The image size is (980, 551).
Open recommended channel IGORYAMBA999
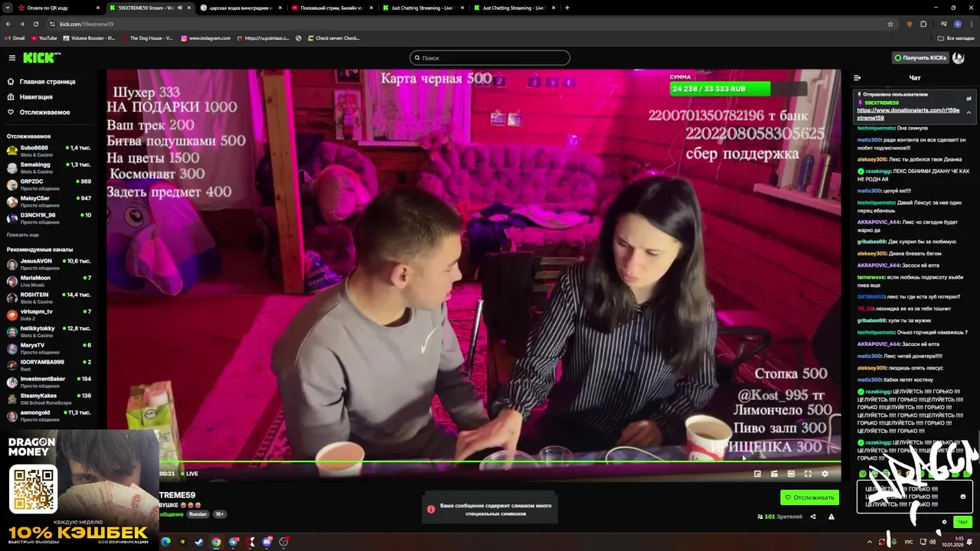click(x=49, y=365)
